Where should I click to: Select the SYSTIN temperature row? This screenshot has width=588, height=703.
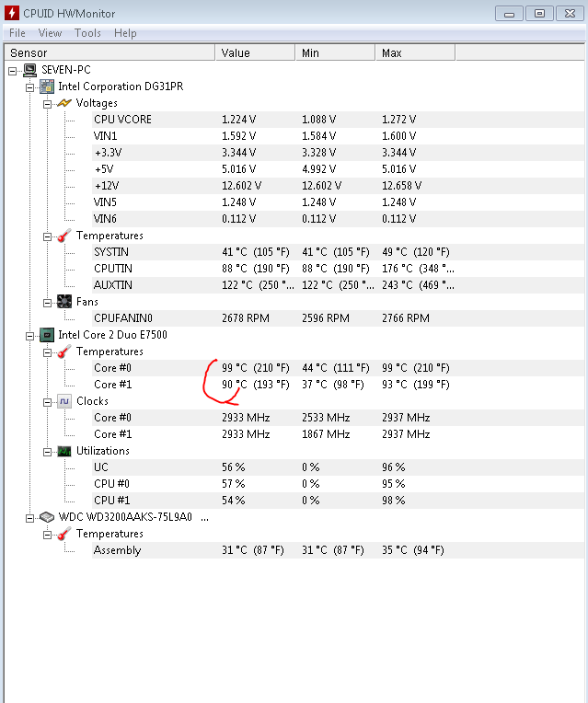[x=339, y=252]
